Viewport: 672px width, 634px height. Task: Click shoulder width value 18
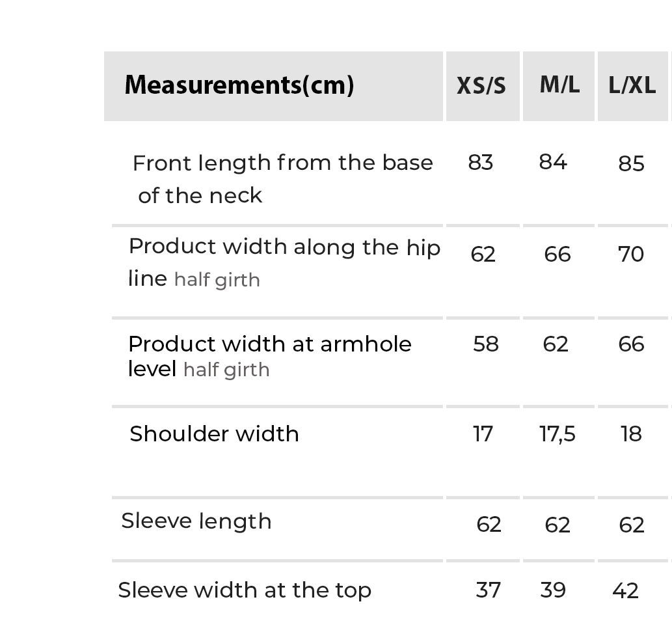[631, 434]
